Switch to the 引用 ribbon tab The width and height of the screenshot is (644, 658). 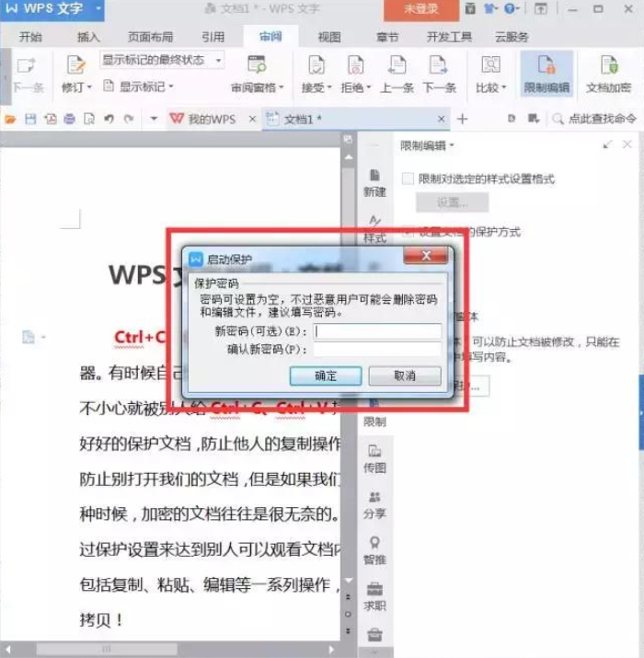(x=213, y=37)
